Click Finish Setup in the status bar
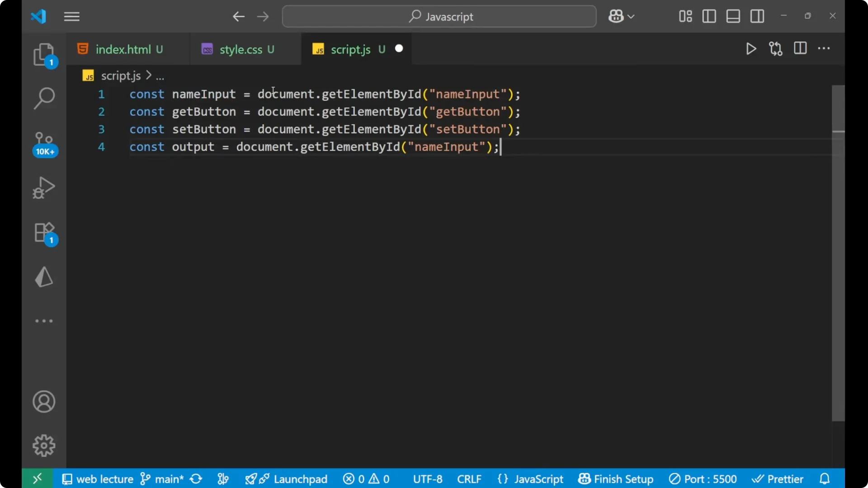Image resolution: width=868 pixels, height=488 pixels. click(615, 479)
